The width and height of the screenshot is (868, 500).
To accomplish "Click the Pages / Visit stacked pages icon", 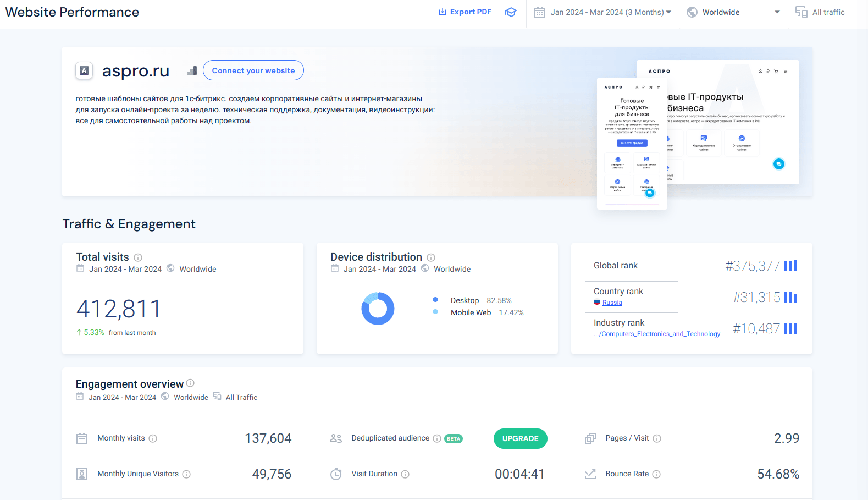I will 590,438.
